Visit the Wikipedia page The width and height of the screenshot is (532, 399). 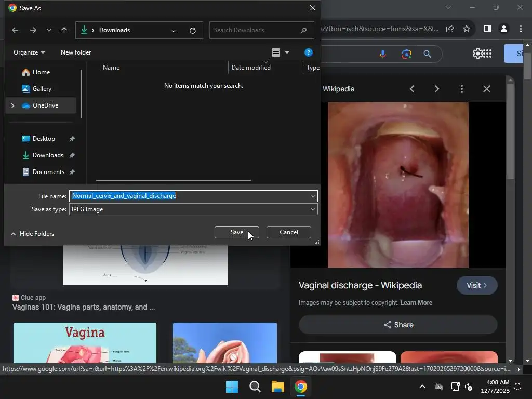click(477, 285)
